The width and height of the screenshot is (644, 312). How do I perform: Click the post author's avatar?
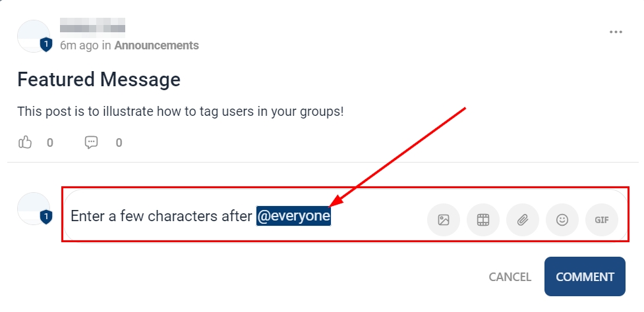tap(33, 36)
